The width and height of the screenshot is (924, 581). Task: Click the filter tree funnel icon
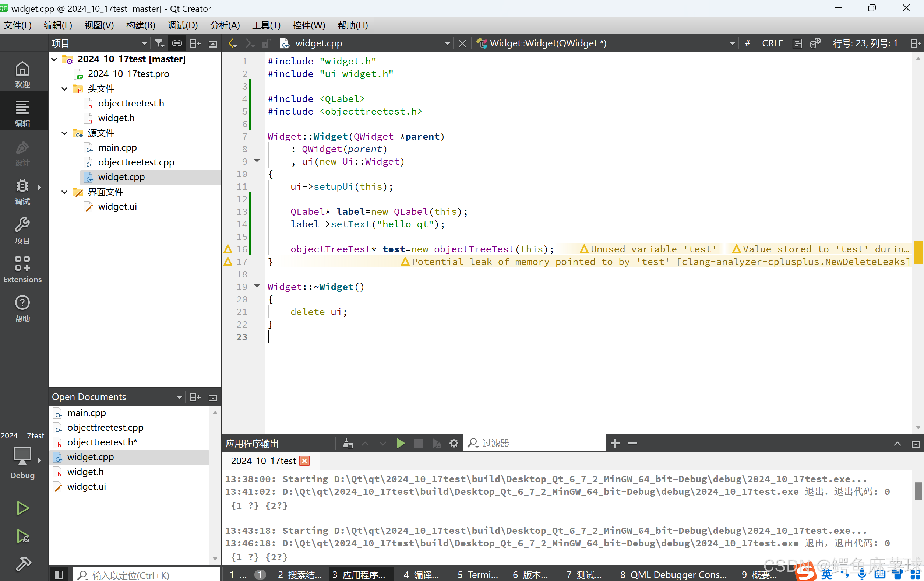click(x=159, y=43)
